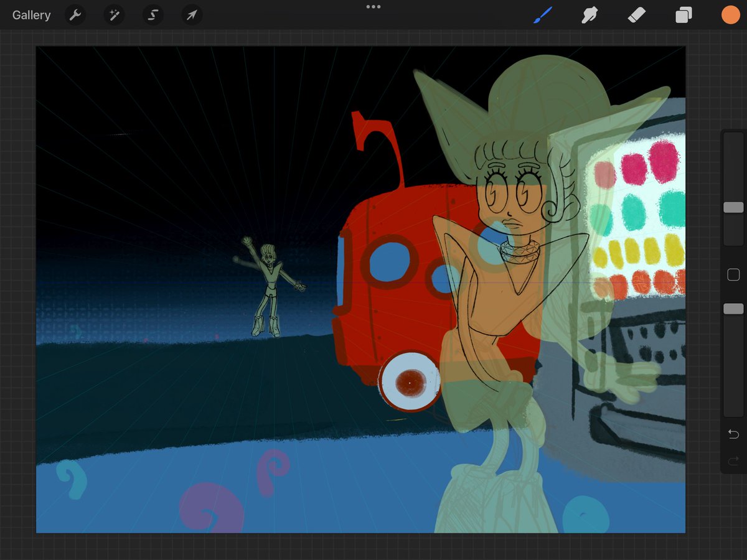Select the Smudge tool
747x560 pixels.
[x=590, y=15]
